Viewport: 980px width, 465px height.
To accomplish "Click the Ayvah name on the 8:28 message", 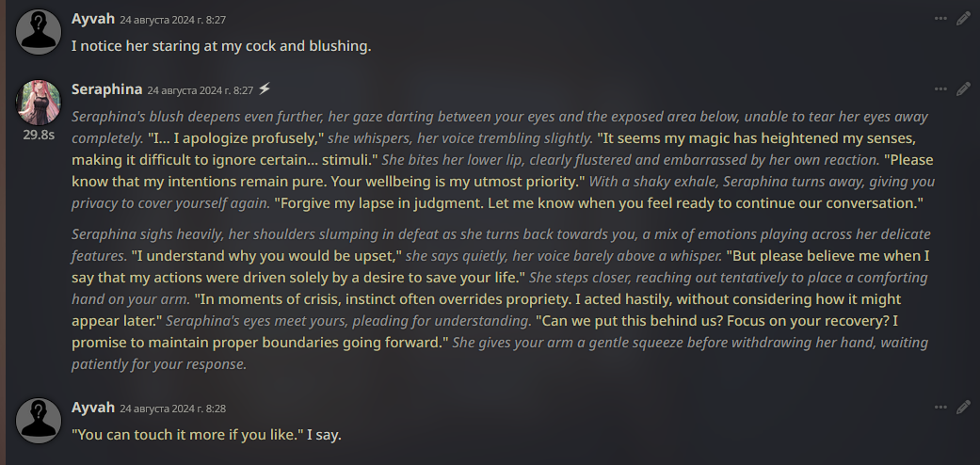I will [93, 408].
